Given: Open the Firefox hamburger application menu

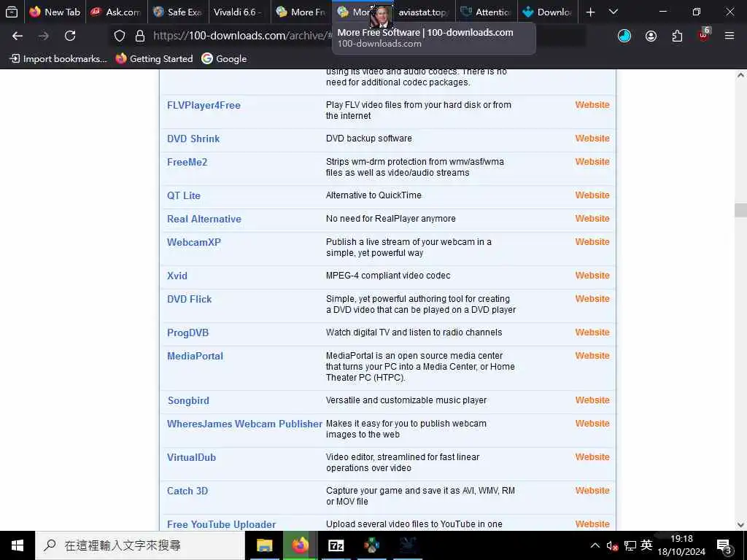Looking at the screenshot, I should pos(729,36).
